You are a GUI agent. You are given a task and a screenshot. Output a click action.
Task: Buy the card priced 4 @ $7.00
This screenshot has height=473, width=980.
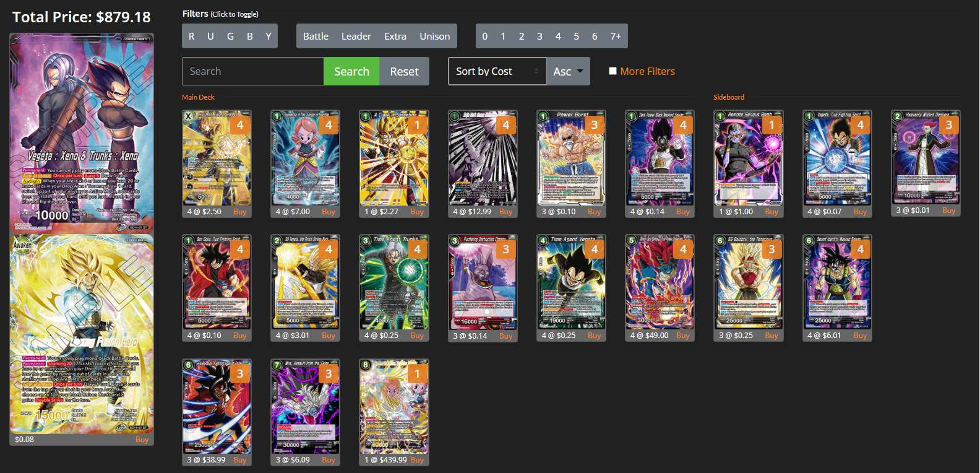328,212
